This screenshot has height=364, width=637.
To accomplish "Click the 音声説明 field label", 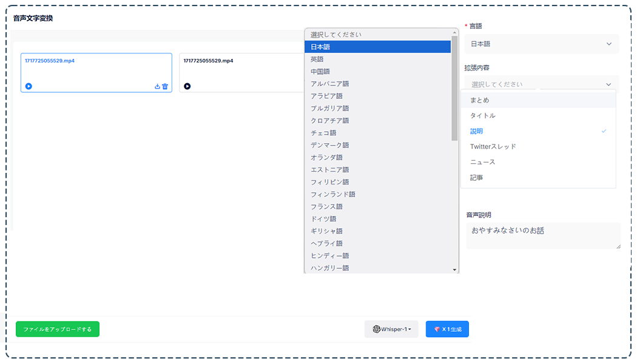I will [479, 215].
